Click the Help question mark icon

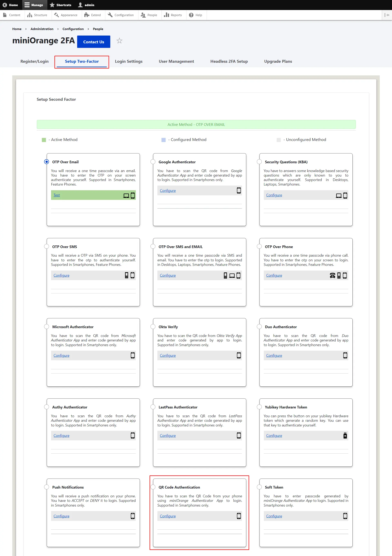click(191, 15)
